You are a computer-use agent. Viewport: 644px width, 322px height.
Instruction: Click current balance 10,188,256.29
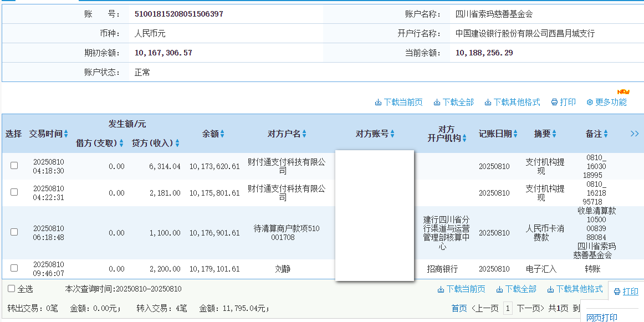(x=484, y=53)
